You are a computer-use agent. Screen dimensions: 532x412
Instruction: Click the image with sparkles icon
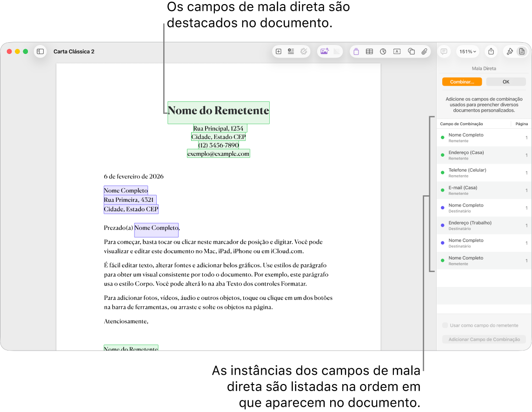point(324,52)
